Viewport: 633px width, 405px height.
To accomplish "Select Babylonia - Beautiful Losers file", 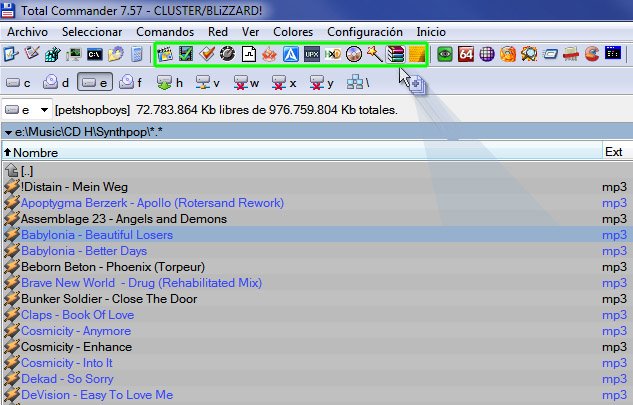I will (316, 235).
